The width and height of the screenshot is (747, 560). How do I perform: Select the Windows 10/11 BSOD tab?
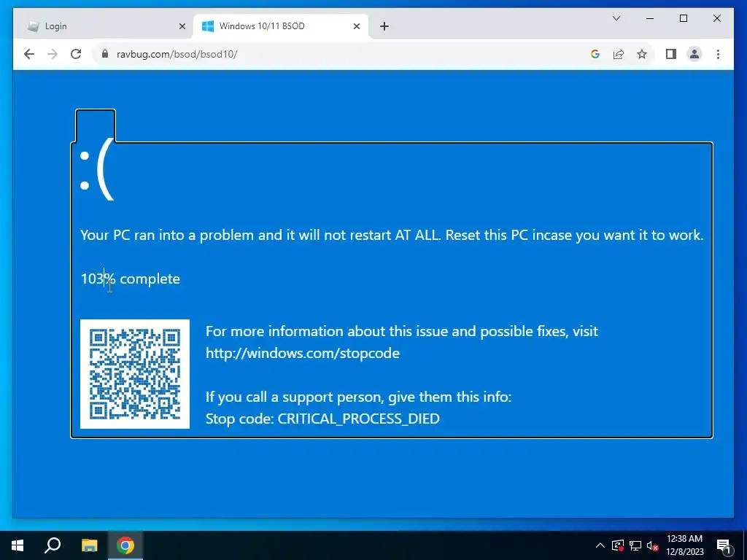[280, 26]
